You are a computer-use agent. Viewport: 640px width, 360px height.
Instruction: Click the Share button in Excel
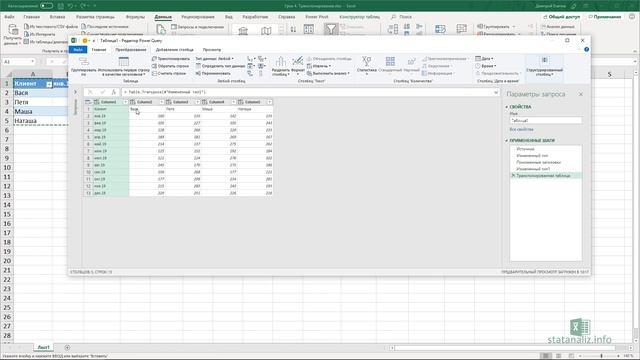pyautogui.click(x=561, y=17)
